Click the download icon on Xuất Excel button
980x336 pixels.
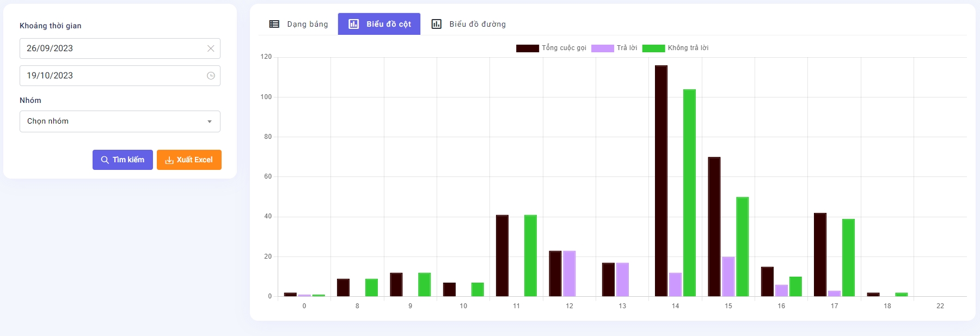169,160
